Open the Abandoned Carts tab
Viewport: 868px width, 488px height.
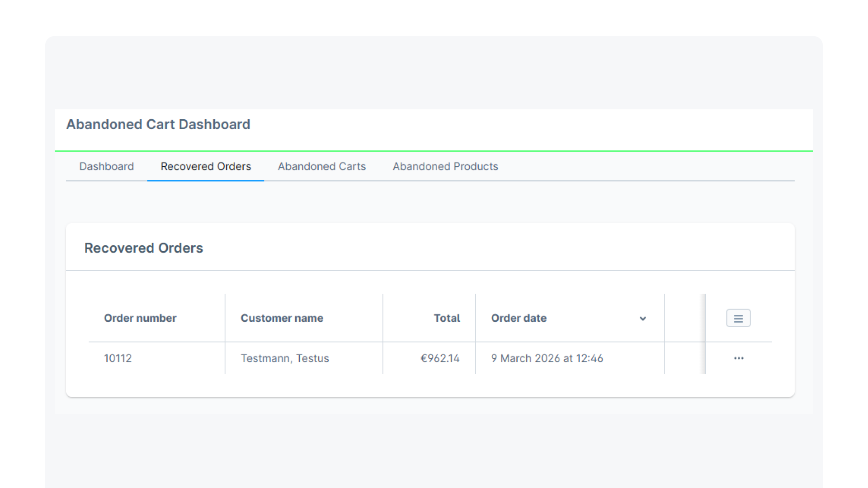(321, 166)
